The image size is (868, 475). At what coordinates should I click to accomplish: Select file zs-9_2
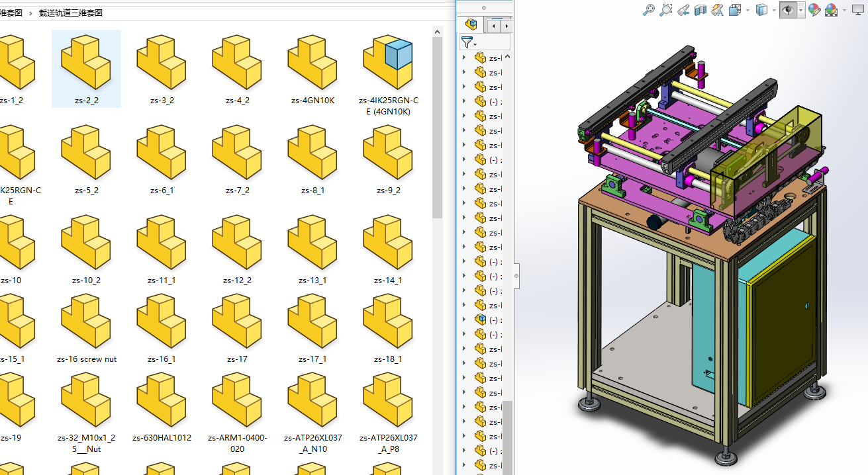point(389,159)
